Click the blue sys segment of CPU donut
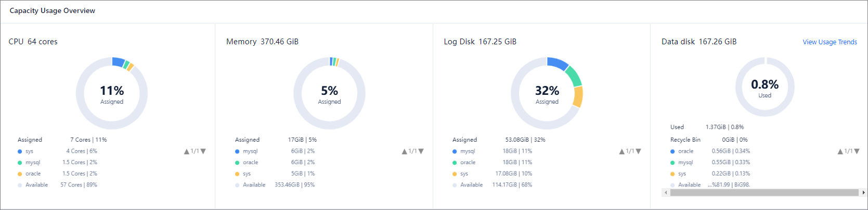 point(118,62)
